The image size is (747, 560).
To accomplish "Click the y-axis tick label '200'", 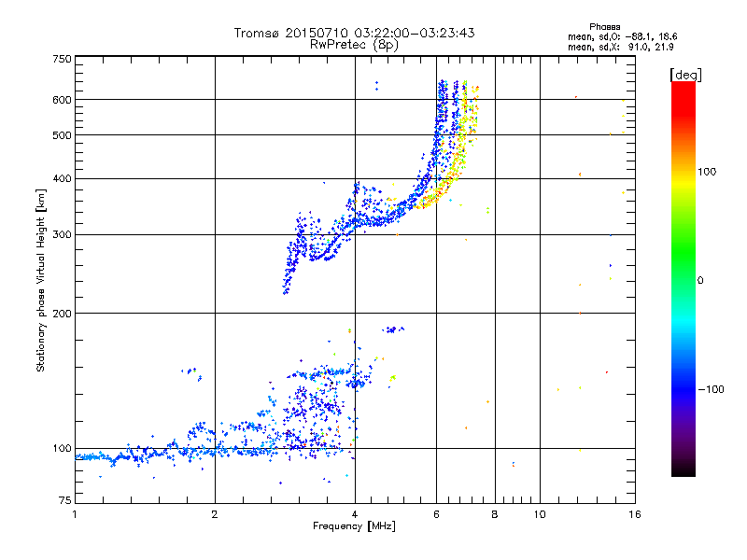I will [x=62, y=314].
